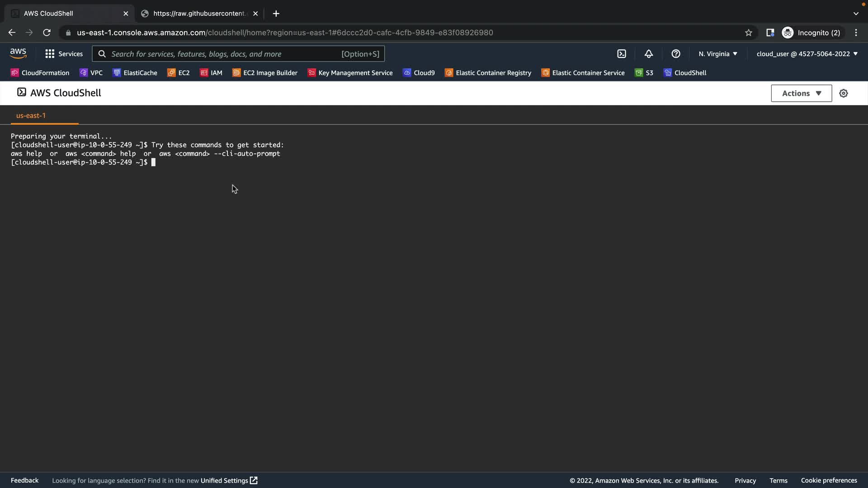Image resolution: width=868 pixels, height=488 pixels.
Task: Click the AWS logo home icon
Action: (x=18, y=53)
